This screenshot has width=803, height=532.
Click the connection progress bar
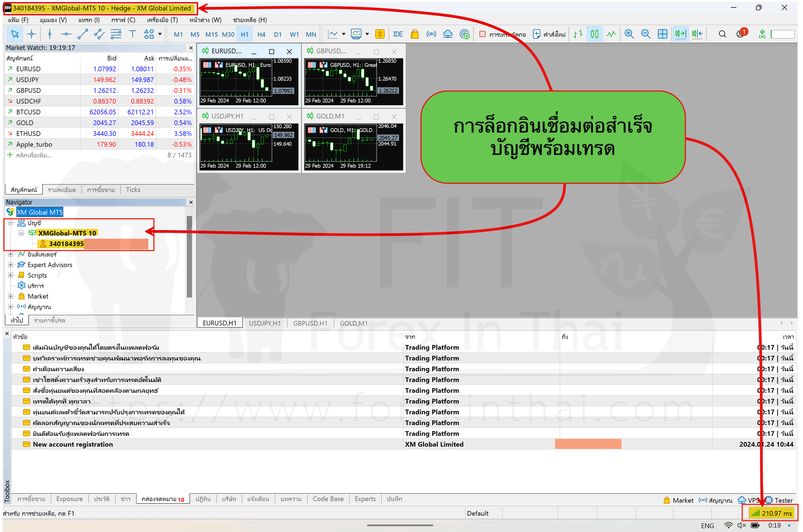click(x=783, y=34)
